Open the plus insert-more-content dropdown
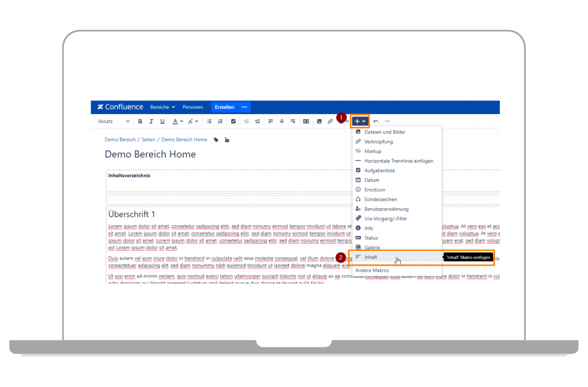The height and width of the screenshot is (387, 588). pyautogui.click(x=360, y=121)
